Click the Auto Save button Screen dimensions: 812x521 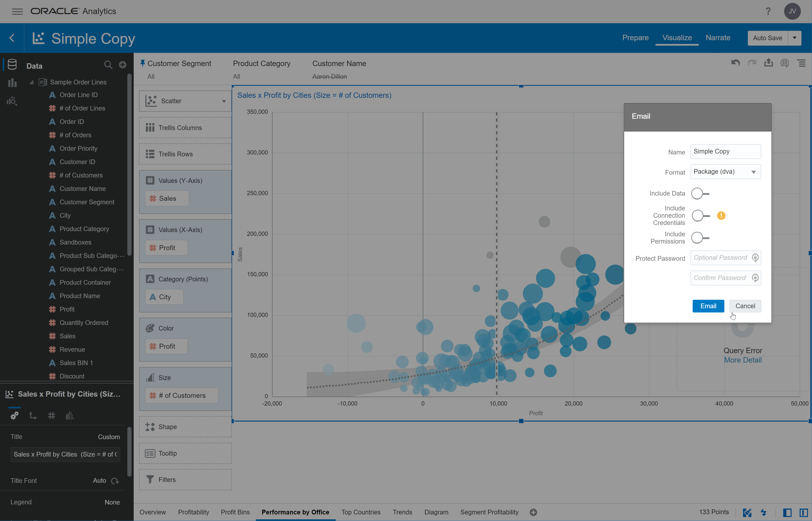(767, 38)
